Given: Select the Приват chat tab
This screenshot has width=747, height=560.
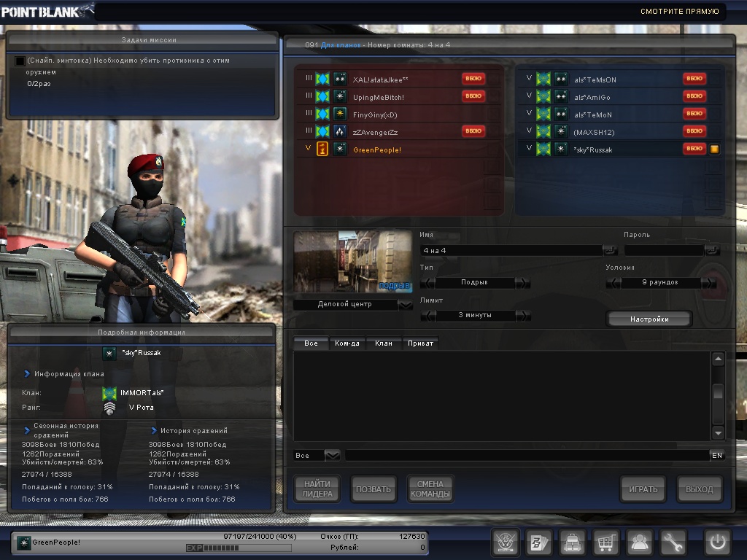Looking at the screenshot, I should coord(420,343).
